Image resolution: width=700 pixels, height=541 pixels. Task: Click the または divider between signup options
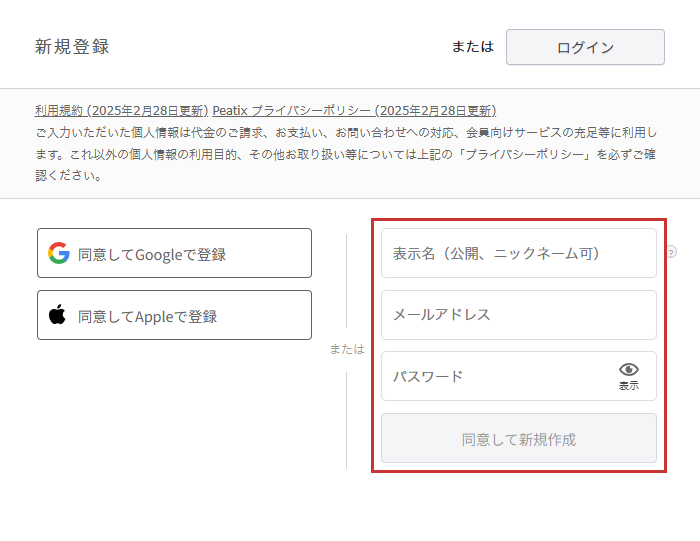tap(347, 350)
